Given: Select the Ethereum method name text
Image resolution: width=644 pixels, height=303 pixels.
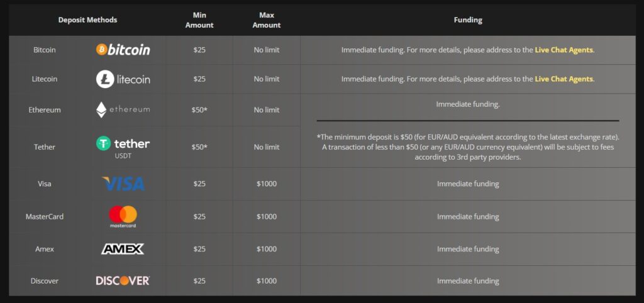Looking at the screenshot, I should [x=45, y=110].
